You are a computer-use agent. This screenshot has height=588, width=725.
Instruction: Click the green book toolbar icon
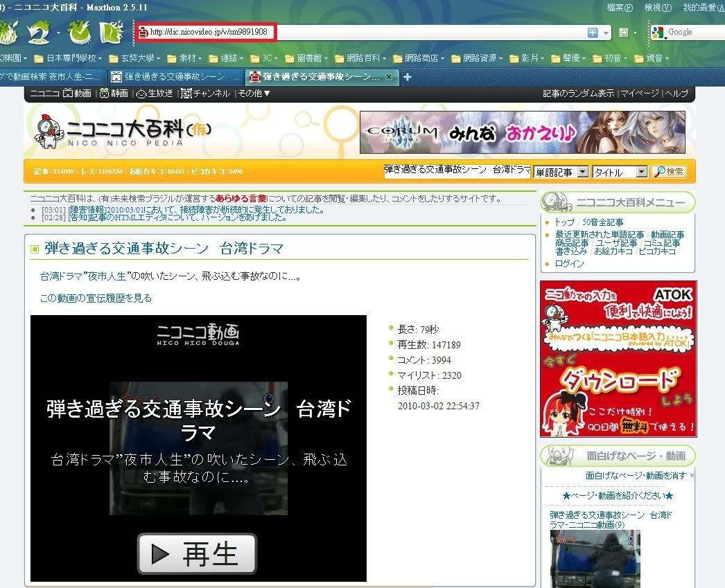[x=112, y=33]
